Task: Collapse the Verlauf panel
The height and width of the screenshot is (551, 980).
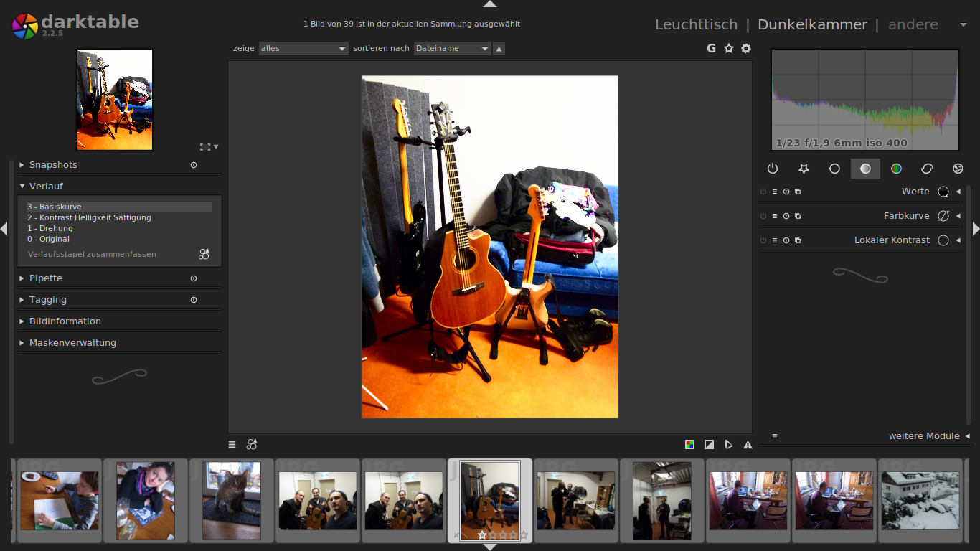Action: 22,186
